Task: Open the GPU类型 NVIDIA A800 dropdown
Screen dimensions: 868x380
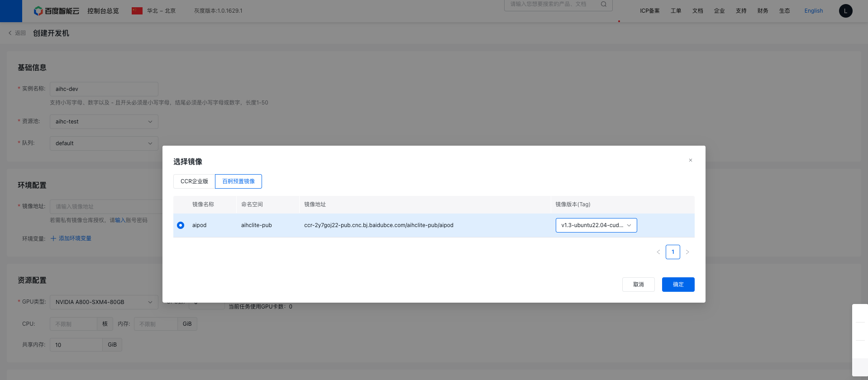Action: 104,302
